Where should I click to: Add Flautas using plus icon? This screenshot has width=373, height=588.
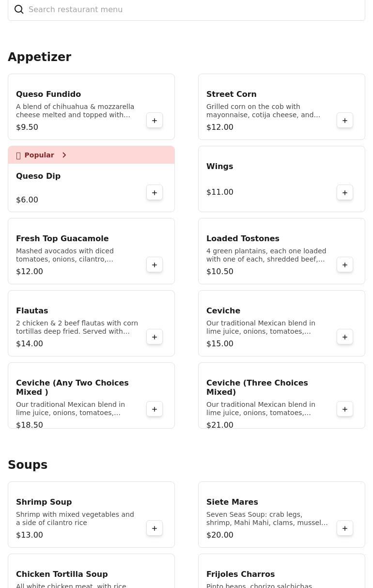tap(155, 337)
